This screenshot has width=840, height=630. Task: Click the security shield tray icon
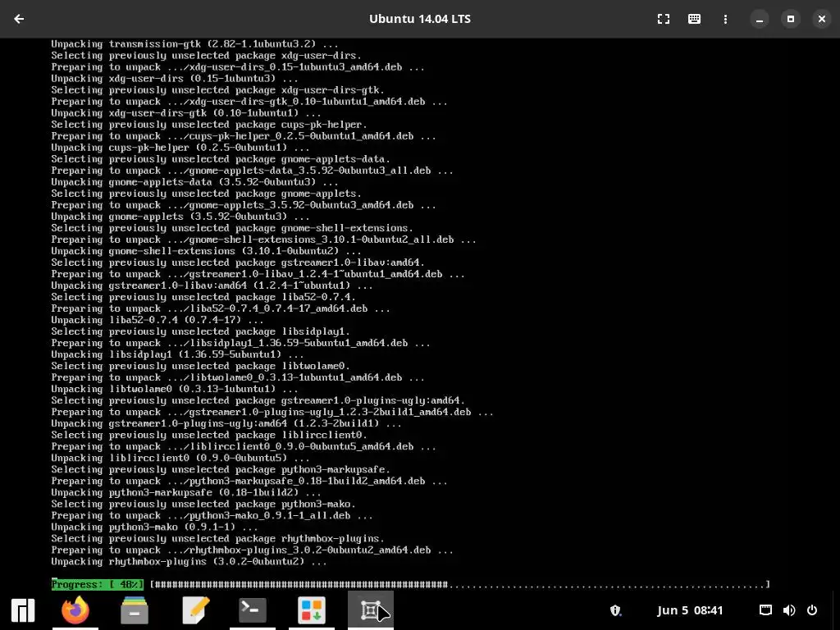pyautogui.click(x=615, y=610)
